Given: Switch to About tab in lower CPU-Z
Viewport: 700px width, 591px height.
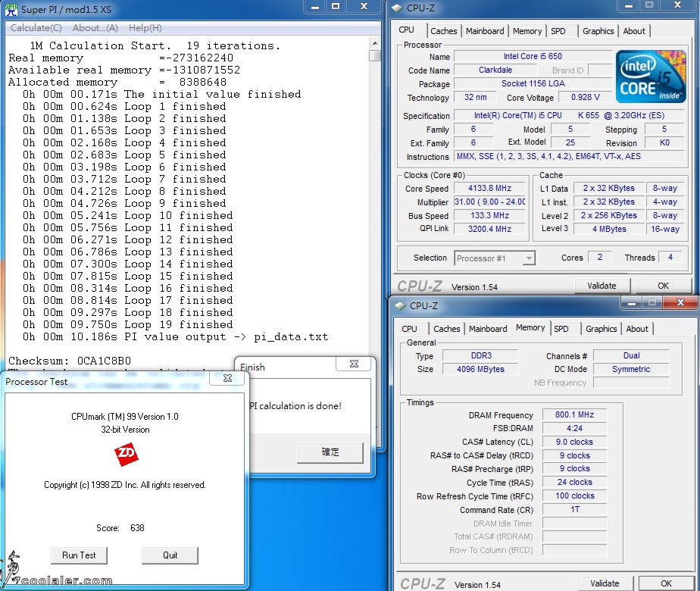Looking at the screenshot, I should [x=637, y=329].
